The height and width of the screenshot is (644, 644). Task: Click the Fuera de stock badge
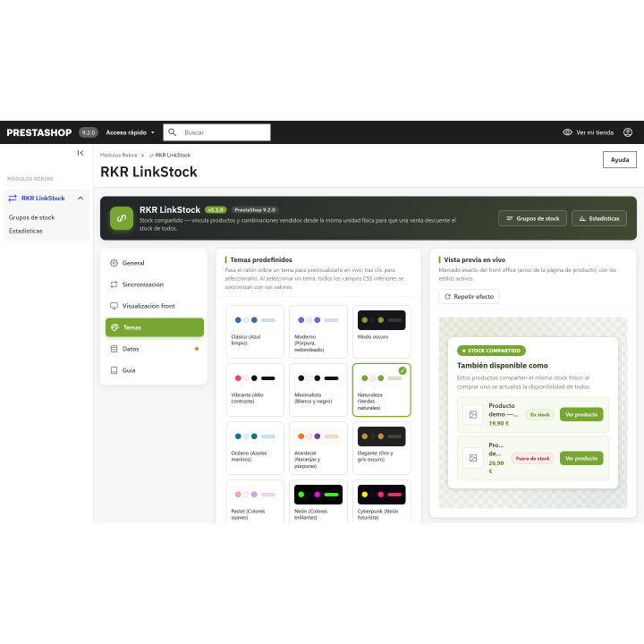pyautogui.click(x=533, y=458)
